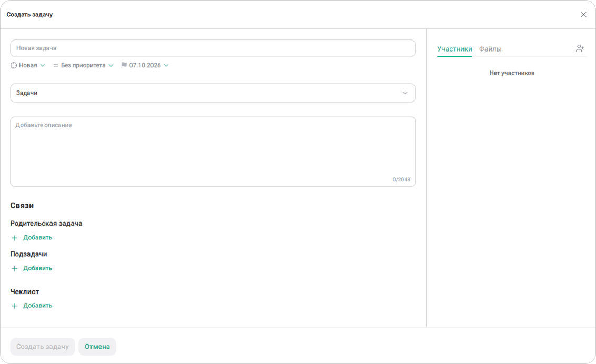The width and height of the screenshot is (596, 364).
Task: Add a parent task via Добавить link
Action: tap(38, 237)
